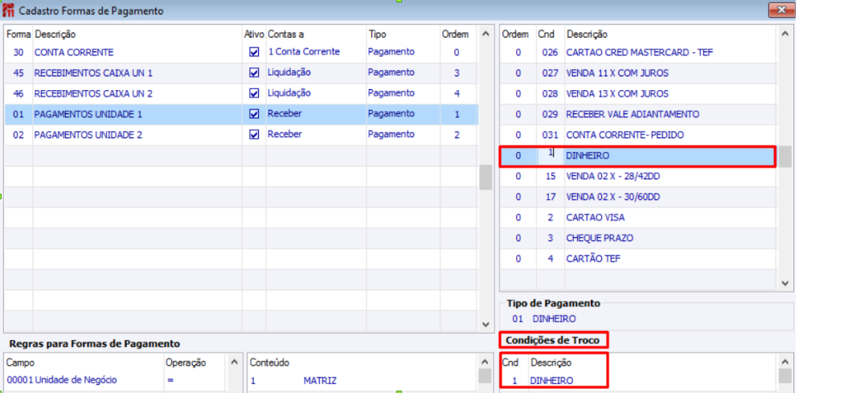Select PAGAMENTOS UNIDADE 1 row
The height and width of the screenshot is (393, 868).
click(241, 114)
